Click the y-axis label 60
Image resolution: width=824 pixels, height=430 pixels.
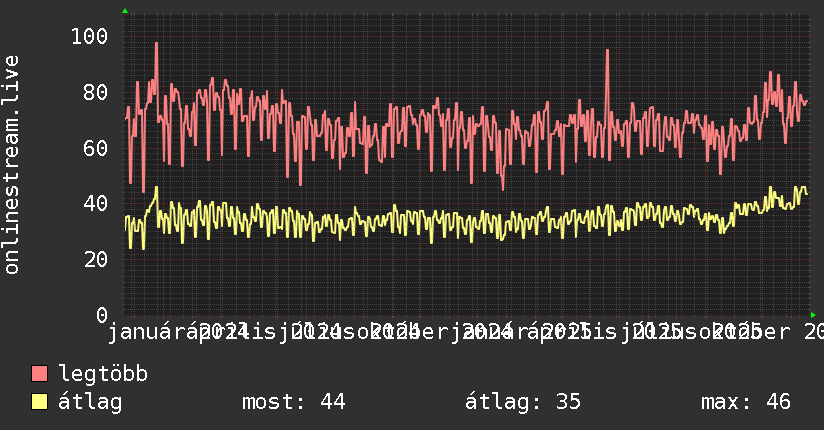coord(96,148)
